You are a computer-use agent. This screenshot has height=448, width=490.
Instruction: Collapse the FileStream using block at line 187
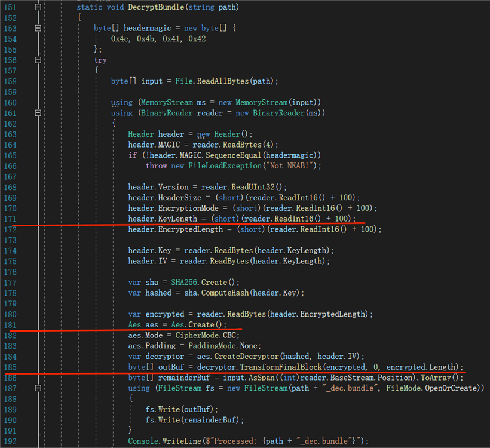click(39, 388)
